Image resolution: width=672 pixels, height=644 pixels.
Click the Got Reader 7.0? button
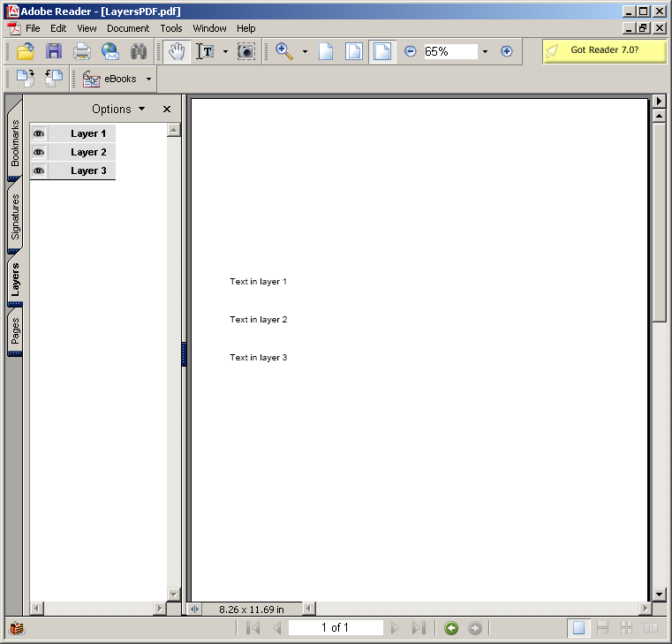[x=604, y=50]
